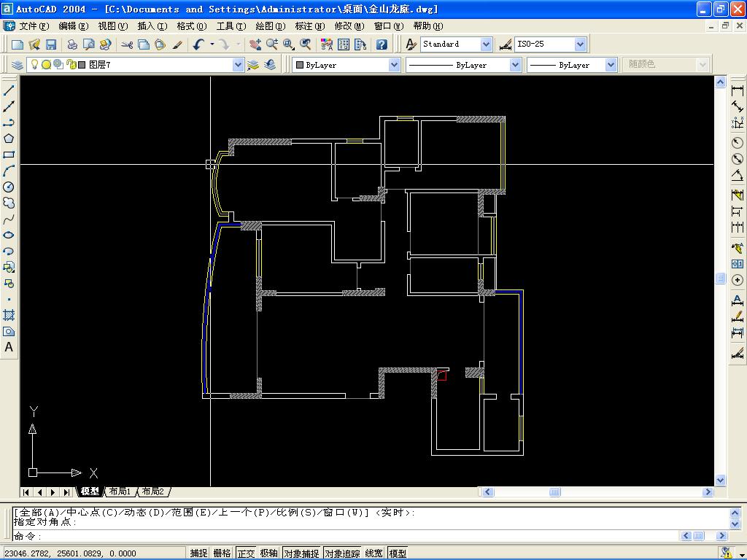Open the ISO-25 dimension style dropdown
This screenshot has width=747, height=560.
[x=580, y=44]
